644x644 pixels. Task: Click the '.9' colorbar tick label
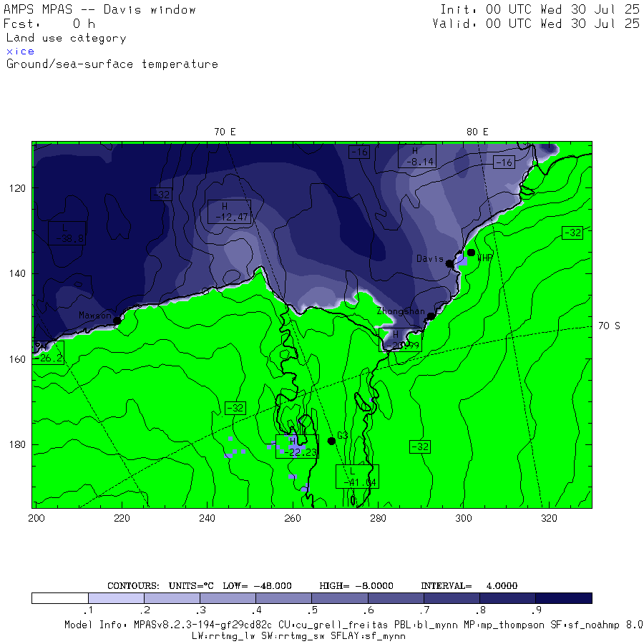[x=538, y=610]
